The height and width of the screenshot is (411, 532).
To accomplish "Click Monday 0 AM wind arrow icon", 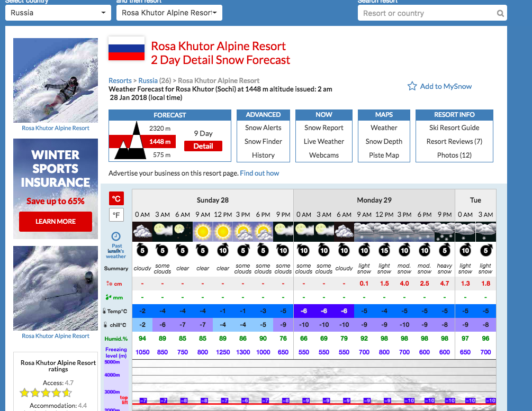I will click(304, 250).
